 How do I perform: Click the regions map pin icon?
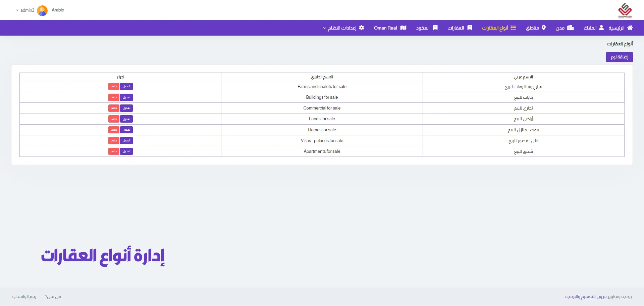[x=544, y=28]
